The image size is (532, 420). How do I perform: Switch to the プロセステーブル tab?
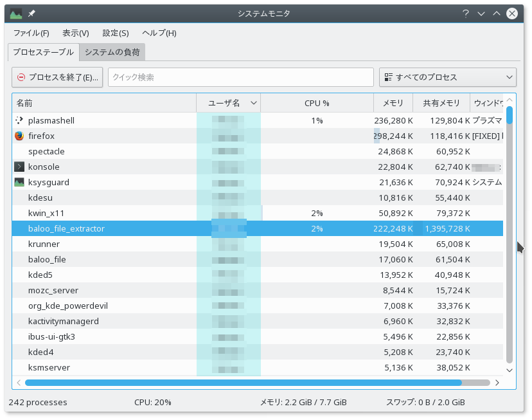tap(44, 52)
